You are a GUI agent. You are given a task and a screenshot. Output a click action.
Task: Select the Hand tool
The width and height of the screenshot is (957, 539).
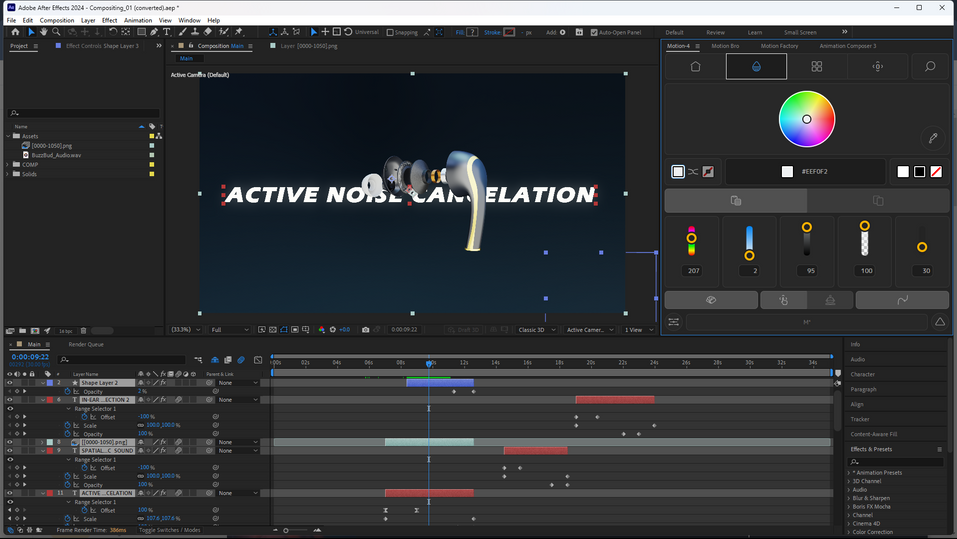tap(43, 32)
